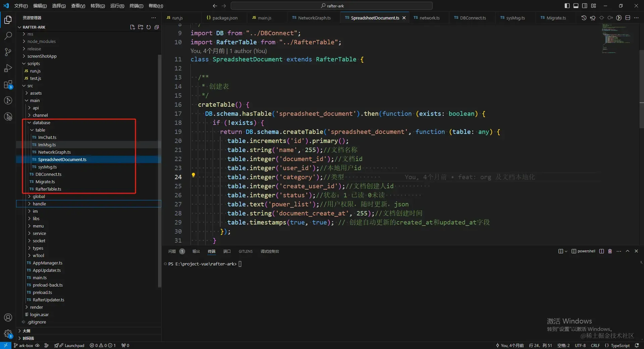Open the 终端(T) menu
Image resolution: width=644 pixels, height=349 pixels.
pos(137,6)
